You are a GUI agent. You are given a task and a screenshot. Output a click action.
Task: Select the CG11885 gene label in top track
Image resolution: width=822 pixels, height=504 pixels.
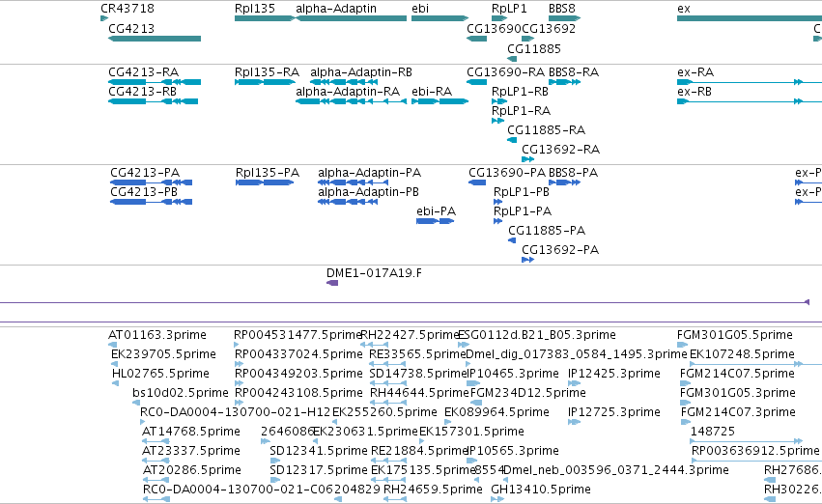coord(533,48)
